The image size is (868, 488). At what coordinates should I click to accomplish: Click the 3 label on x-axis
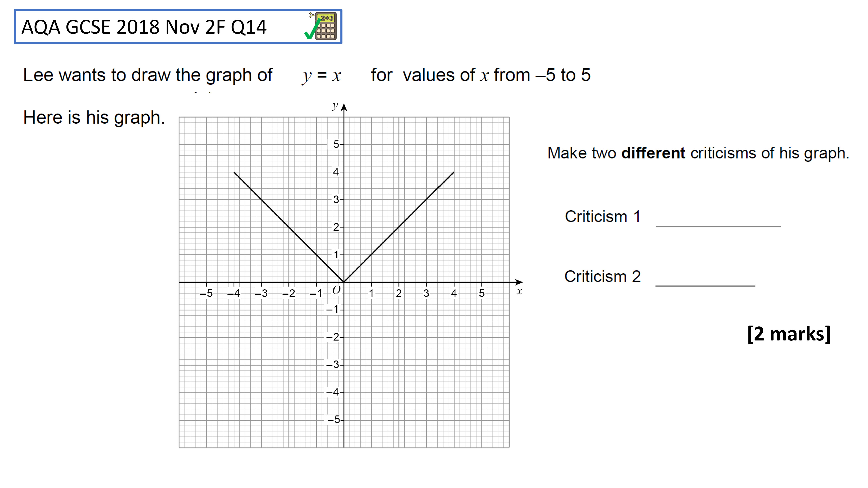(426, 293)
